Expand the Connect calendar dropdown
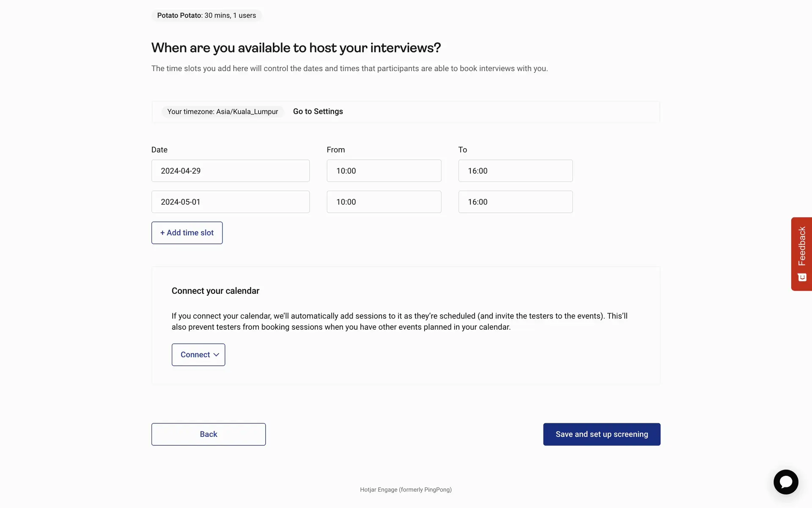 click(x=198, y=355)
